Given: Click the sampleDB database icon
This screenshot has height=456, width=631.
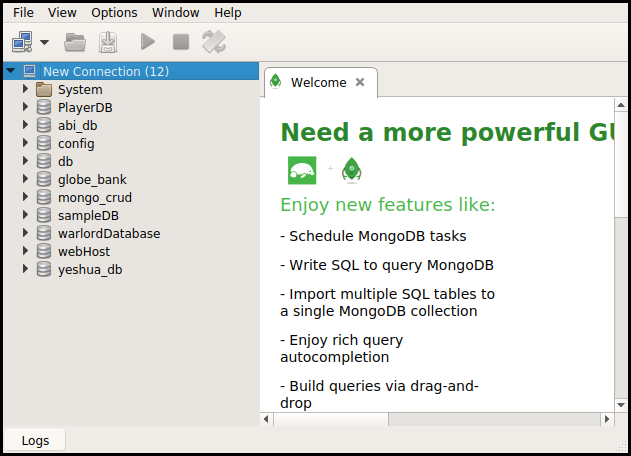Looking at the screenshot, I should tap(44, 215).
